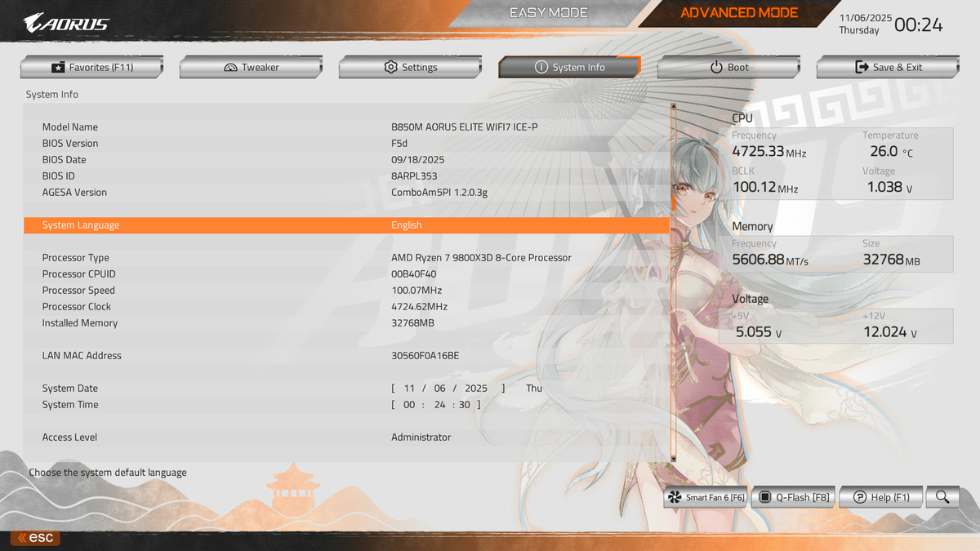Click the System Info section heading
The height and width of the screenshot is (551, 980).
click(52, 95)
